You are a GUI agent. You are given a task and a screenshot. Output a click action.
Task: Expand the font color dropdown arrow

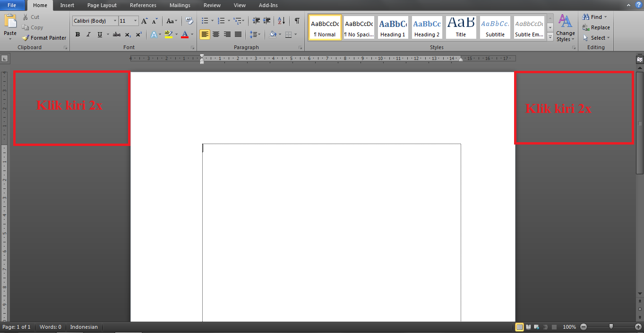192,34
